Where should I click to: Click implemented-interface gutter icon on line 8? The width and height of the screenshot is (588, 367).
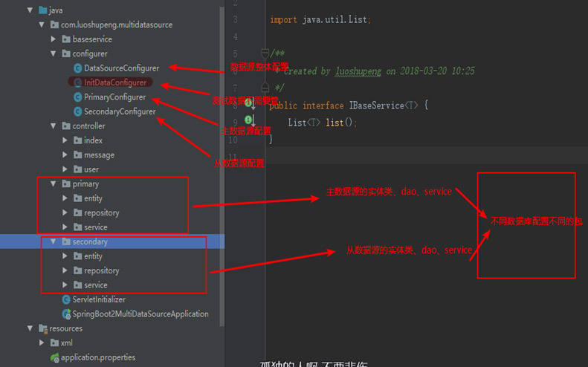pyautogui.click(x=250, y=103)
